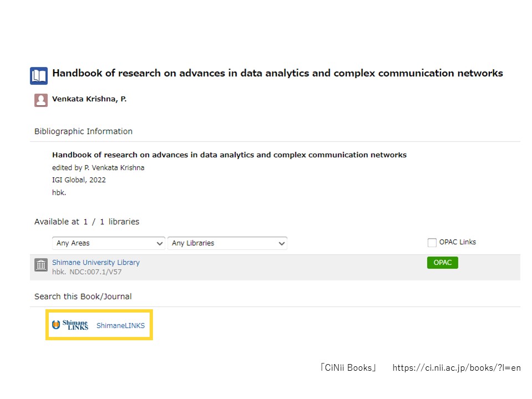
Task: Open the Any Areas dropdown
Action: click(109, 243)
